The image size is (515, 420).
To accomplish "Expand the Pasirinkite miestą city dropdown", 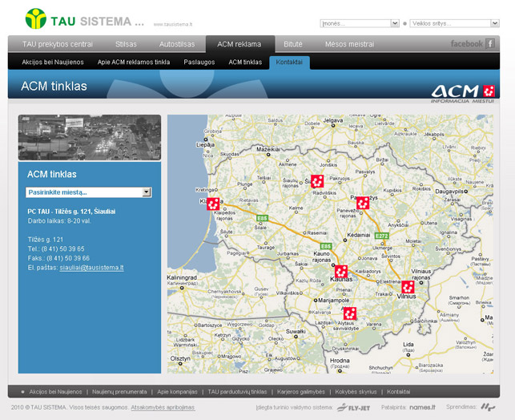I will pyautogui.click(x=89, y=192).
